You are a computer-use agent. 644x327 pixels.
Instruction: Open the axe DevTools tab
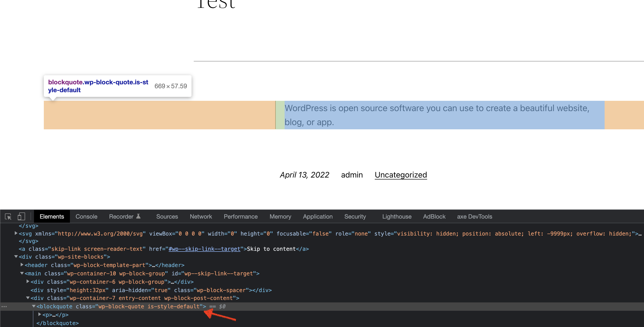tap(474, 216)
